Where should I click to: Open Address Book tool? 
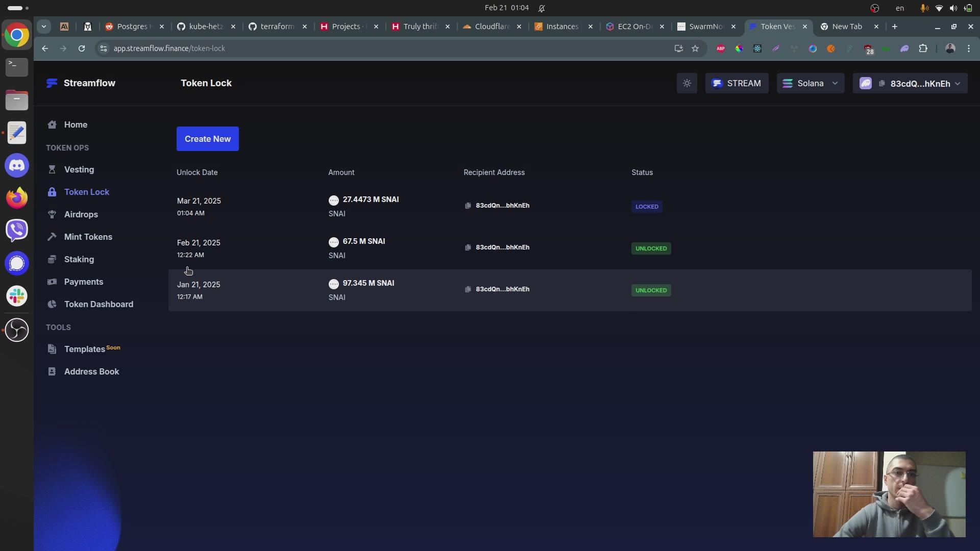[91, 371]
